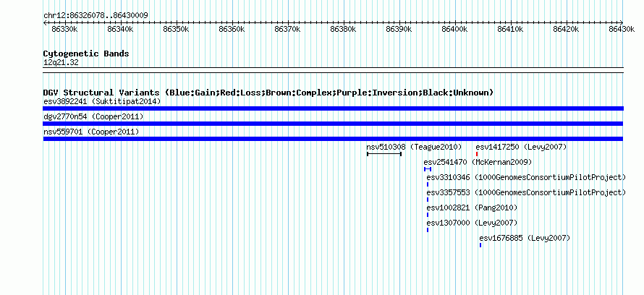Open esv1307000 (Levy2007) label

coord(472,223)
